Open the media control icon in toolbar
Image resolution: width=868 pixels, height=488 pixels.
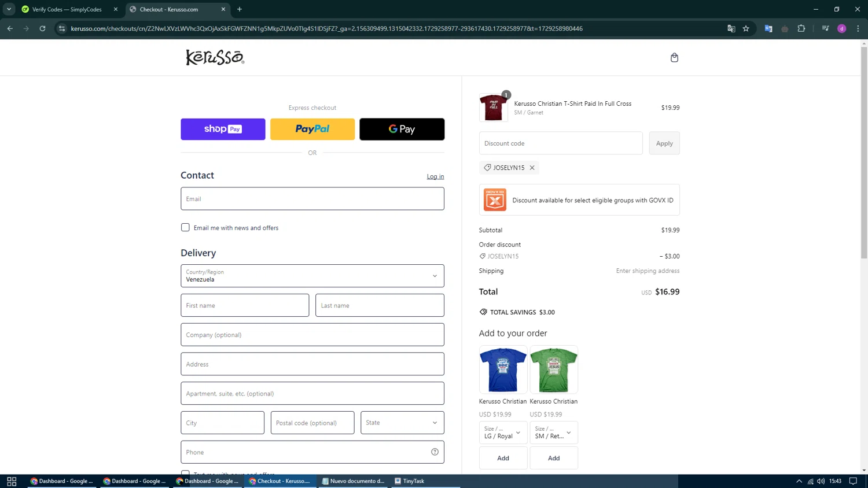[826, 28]
